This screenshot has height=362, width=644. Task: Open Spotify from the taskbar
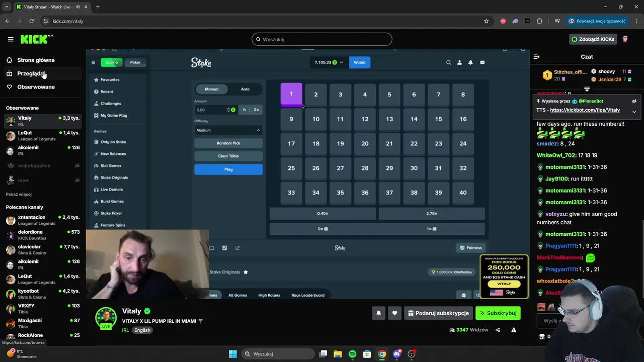(x=352, y=354)
